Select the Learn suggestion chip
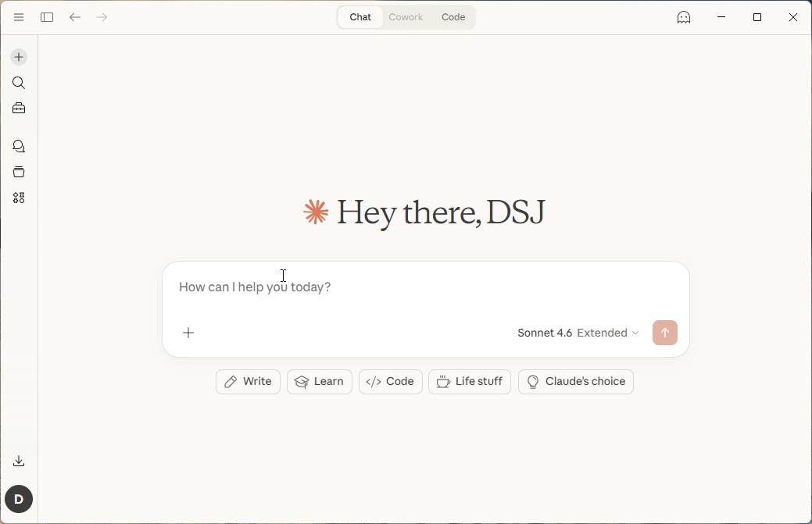The image size is (812, 524). pyautogui.click(x=320, y=382)
